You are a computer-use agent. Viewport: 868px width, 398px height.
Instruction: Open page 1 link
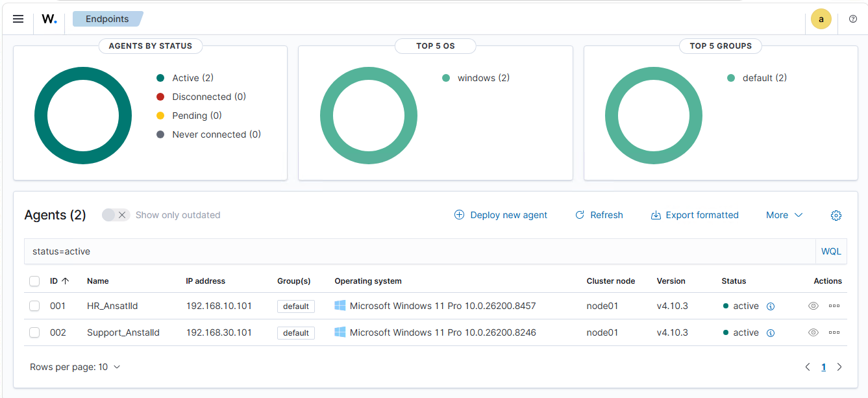[824, 367]
